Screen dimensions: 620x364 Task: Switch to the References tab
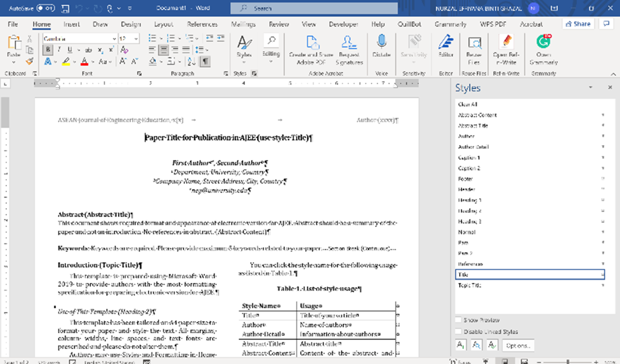(202, 24)
